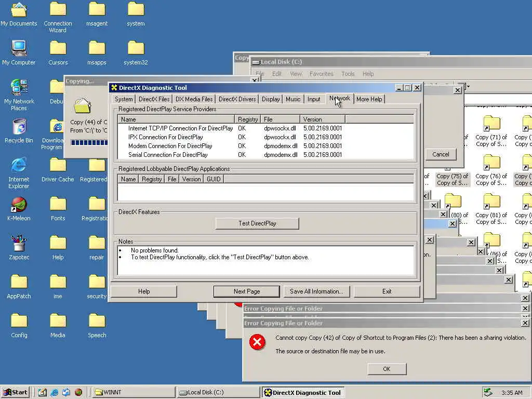
Task: Sort service providers by Version column
Action: (x=322, y=119)
